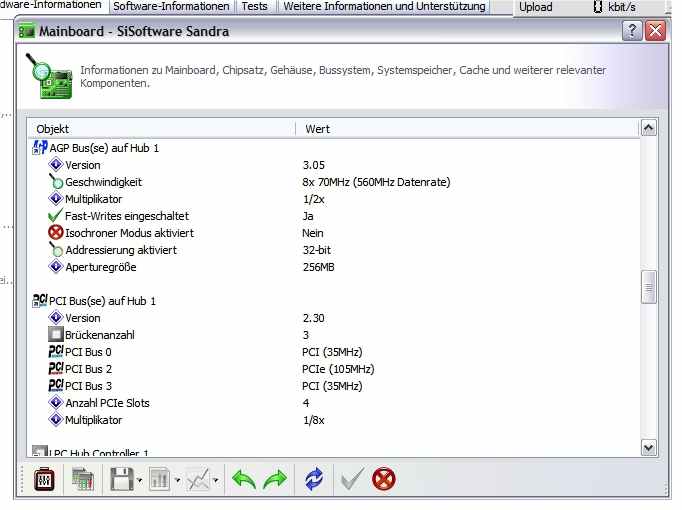The image size is (682, 510).
Task: Click the scrollbar up arrow
Action: coord(649,128)
